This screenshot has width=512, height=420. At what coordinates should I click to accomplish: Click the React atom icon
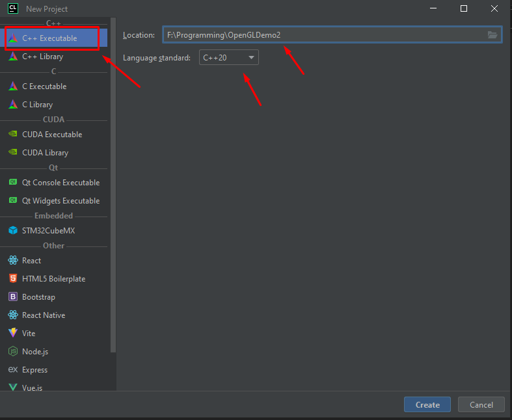tap(13, 261)
